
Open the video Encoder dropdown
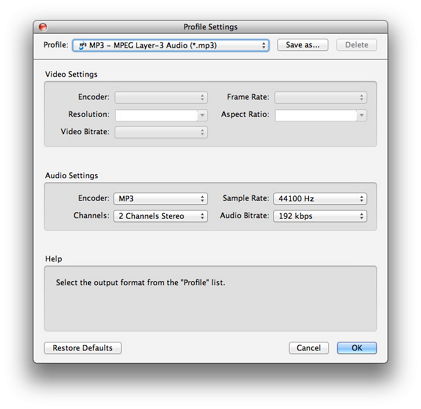point(161,97)
